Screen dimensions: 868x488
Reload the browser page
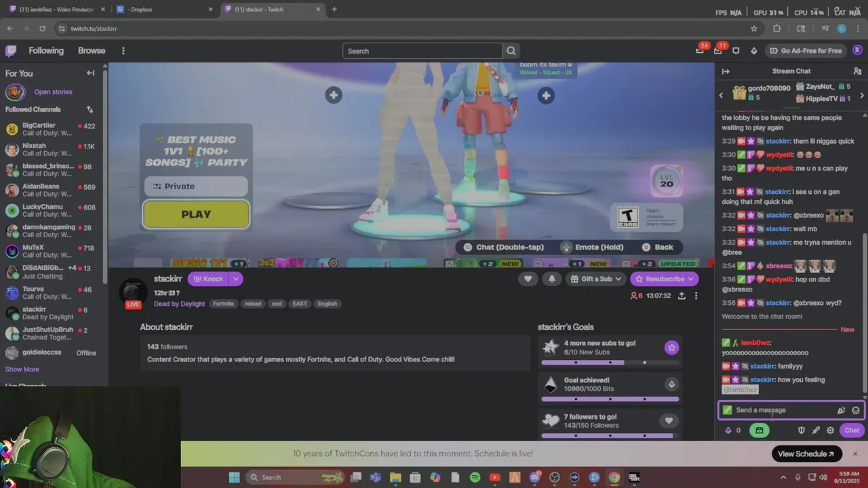click(x=42, y=28)
